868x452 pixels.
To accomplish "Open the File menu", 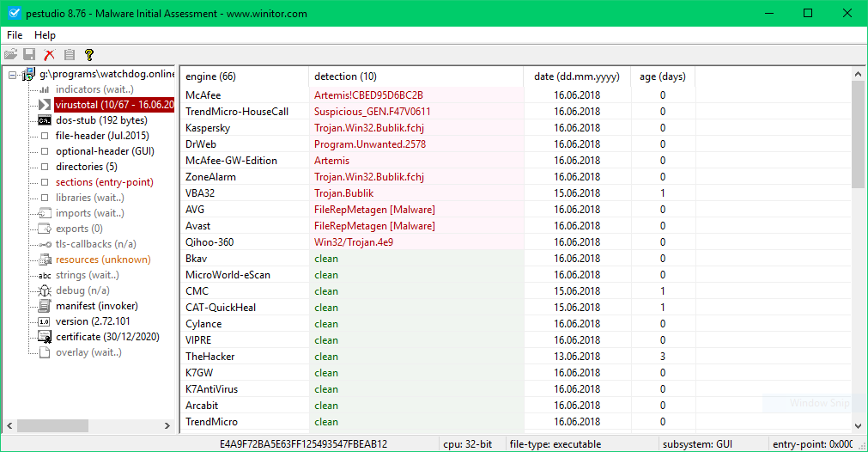I will point(15,35).
